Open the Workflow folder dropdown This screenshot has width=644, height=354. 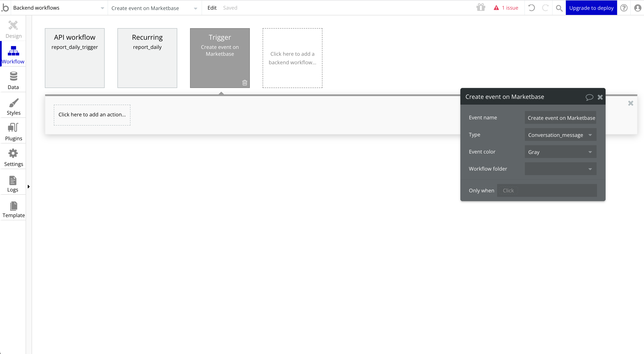click(x=560, y=169)
